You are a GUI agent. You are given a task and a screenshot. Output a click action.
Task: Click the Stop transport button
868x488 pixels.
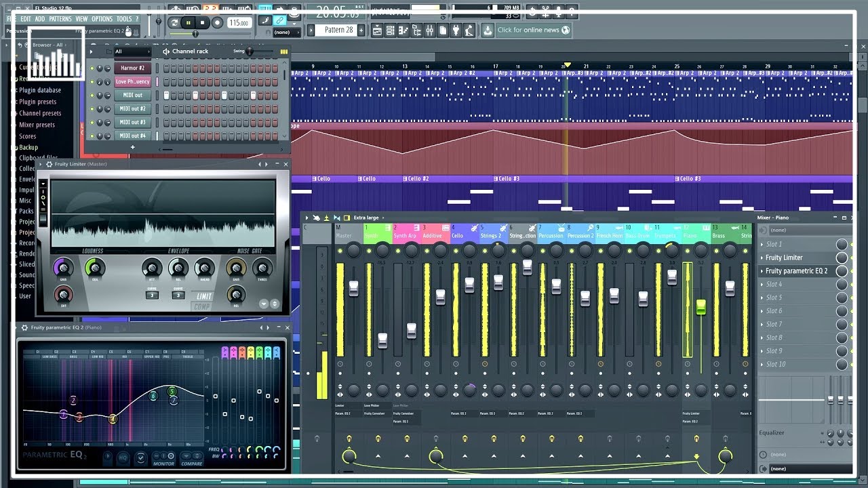point(202,22)
